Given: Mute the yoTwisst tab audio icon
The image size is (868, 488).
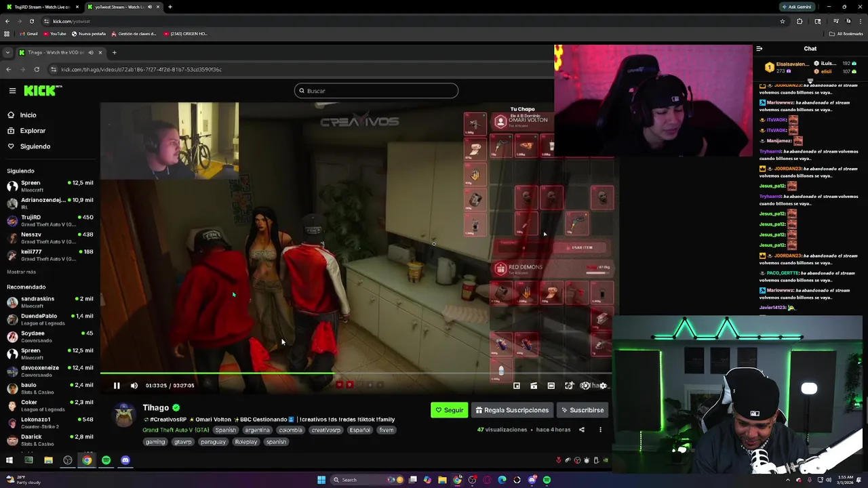Looking at the screenshot, I should point(149,7).
